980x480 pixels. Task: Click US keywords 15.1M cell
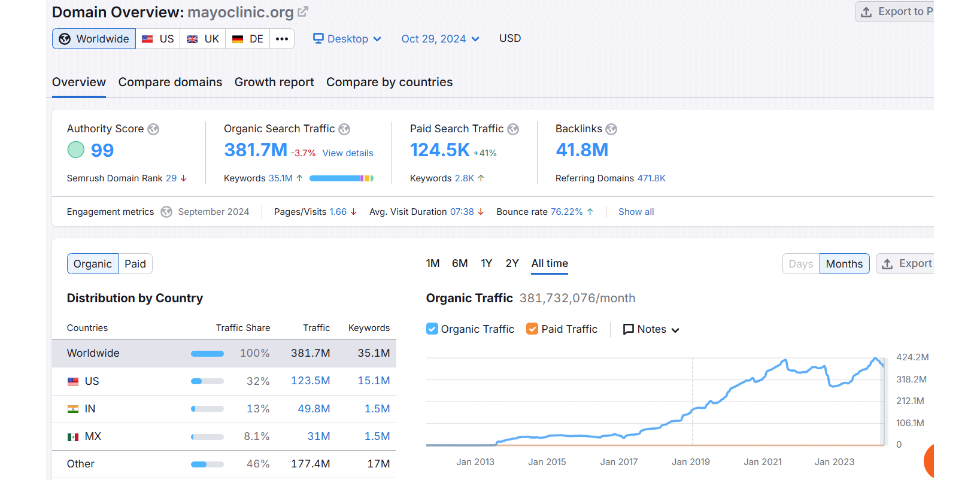tap(374, 381)
